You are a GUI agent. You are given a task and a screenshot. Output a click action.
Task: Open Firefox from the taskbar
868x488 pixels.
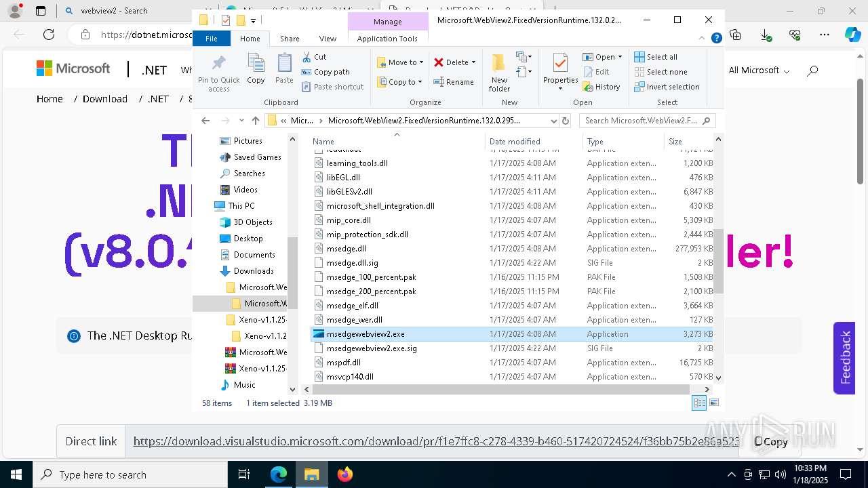[x=344, y=474]
